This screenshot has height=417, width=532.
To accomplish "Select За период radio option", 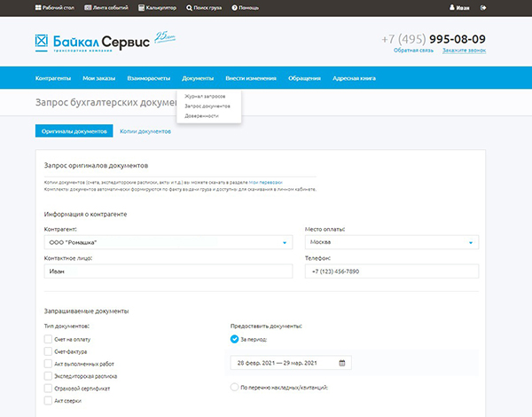I will [x=234, y=339].
